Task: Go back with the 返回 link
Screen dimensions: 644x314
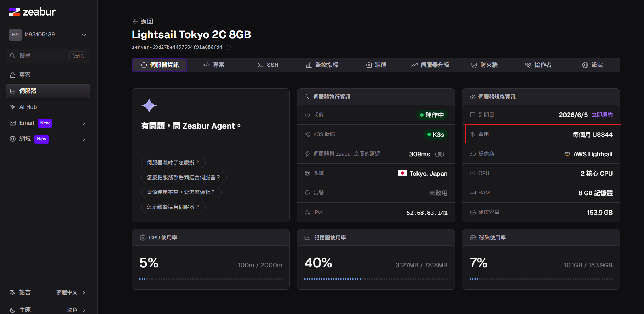Action: pyautogui.click(x=143, y=22)
